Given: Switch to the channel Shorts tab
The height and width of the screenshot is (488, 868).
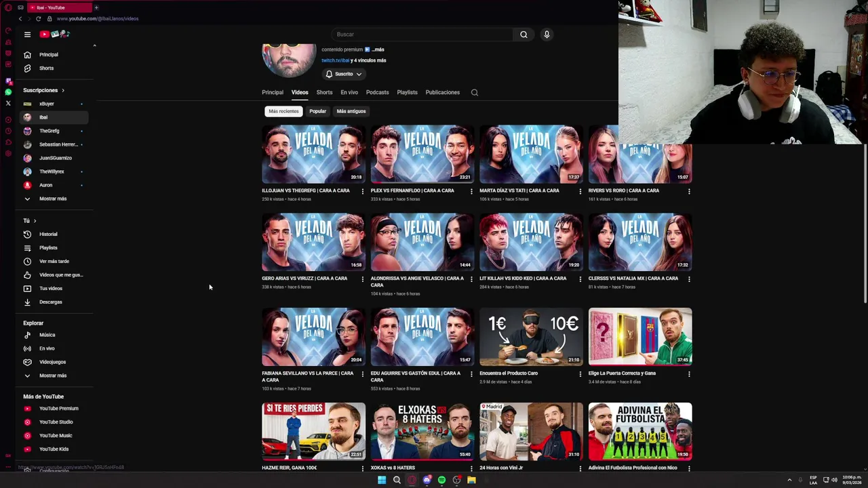Looking at the screenshot, I should point(324,92).
